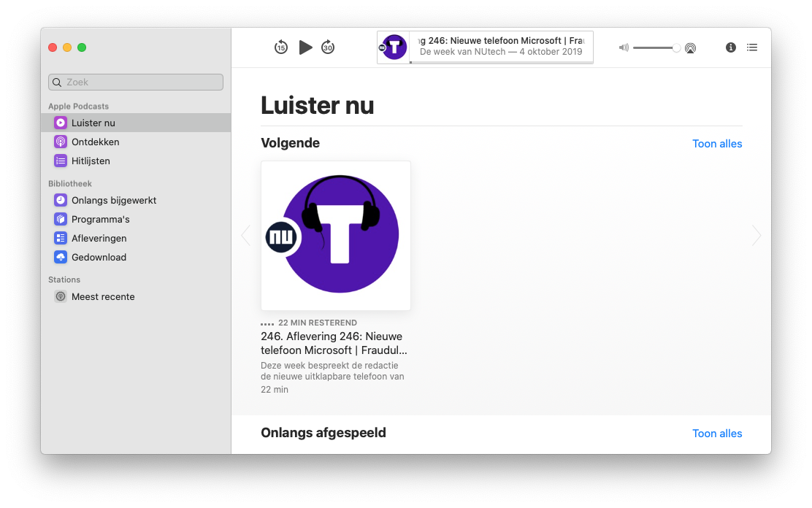This screenshot has width=812, height=508.
Task: Select Luister nu in sidebar
Action: (93, 123)
